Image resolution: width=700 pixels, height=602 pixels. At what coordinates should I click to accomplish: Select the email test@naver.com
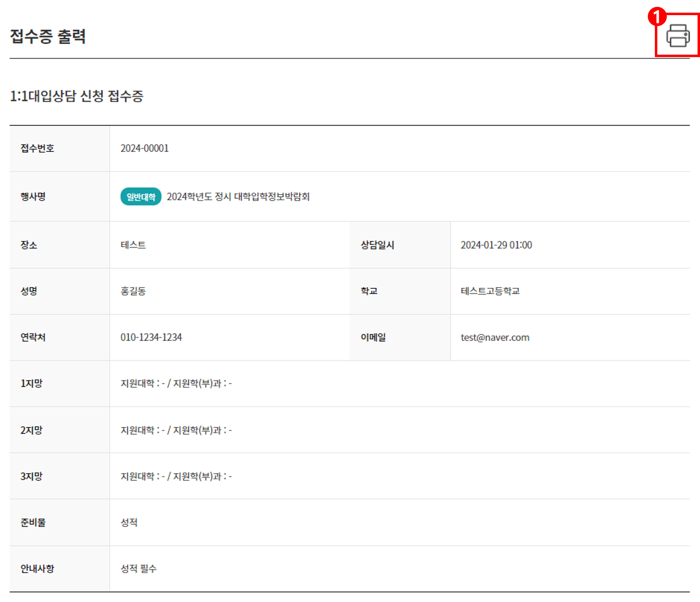pos(495,337)
